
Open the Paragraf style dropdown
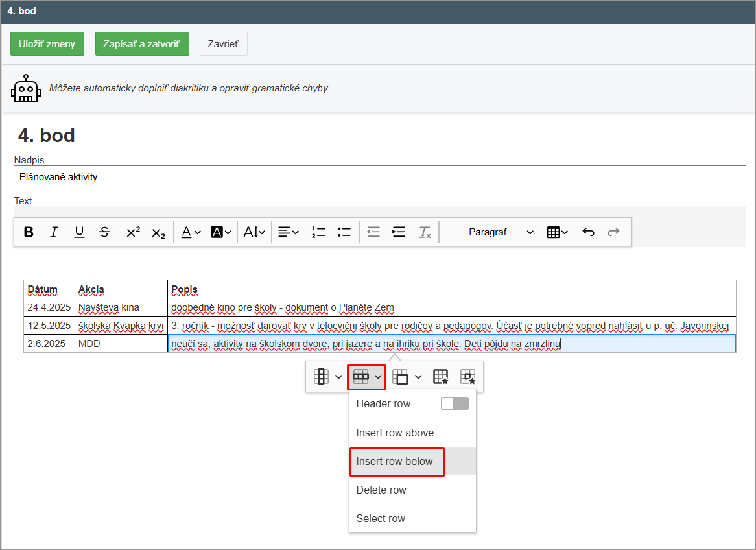[x=501, y=232]
